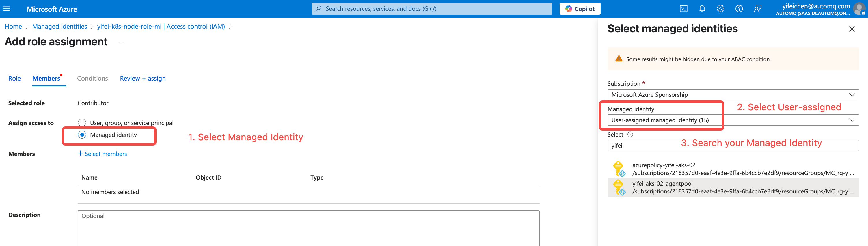The image size is (868, 246).
Task: Open the feedback icon in header
Action: (x=757, y=9)
